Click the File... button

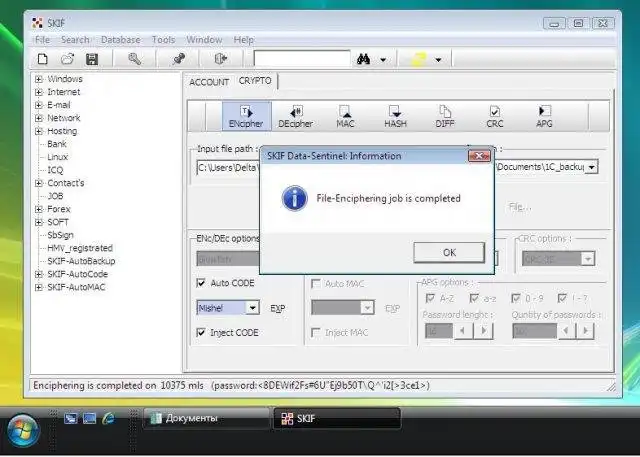tap(520, 207)
